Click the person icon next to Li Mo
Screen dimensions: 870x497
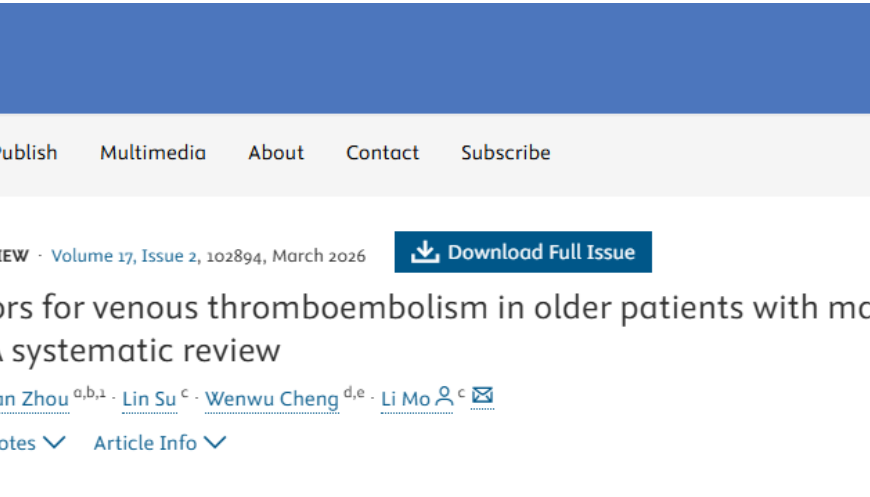[445, 398]
